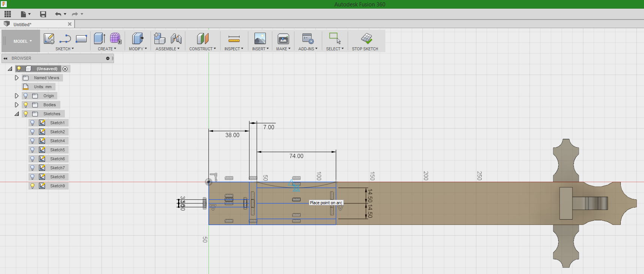Click the Add-Ins scripts icon
Viewport: 644px width, 274px height.
308,39
